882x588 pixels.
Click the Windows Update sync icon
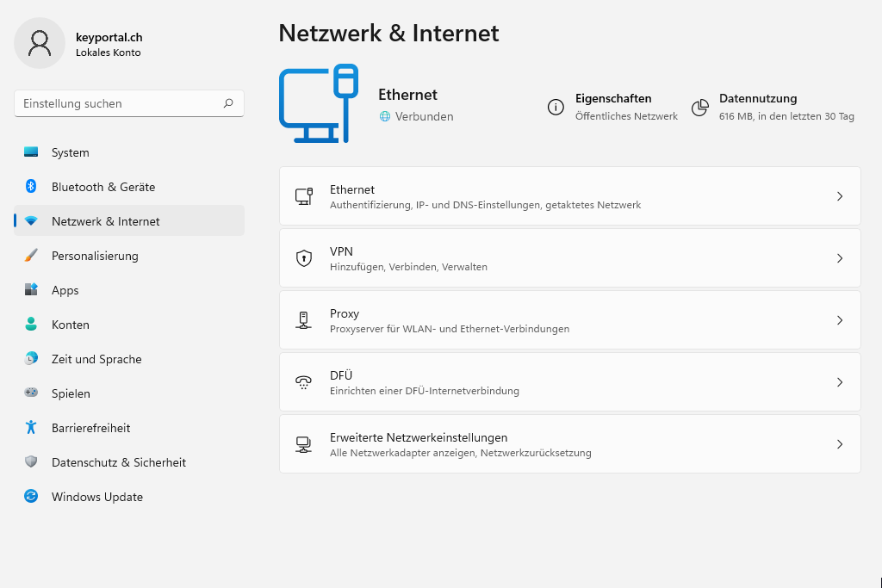point(31,497)
